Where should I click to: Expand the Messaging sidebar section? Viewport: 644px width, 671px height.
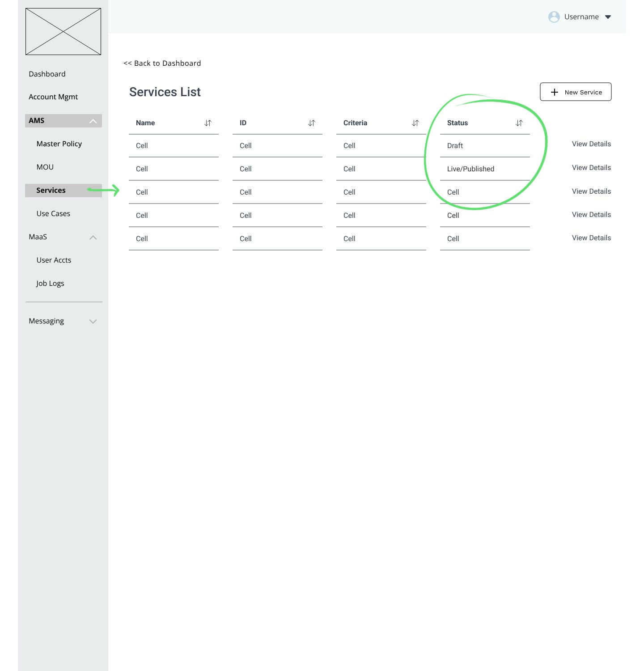tap(93, 321)
